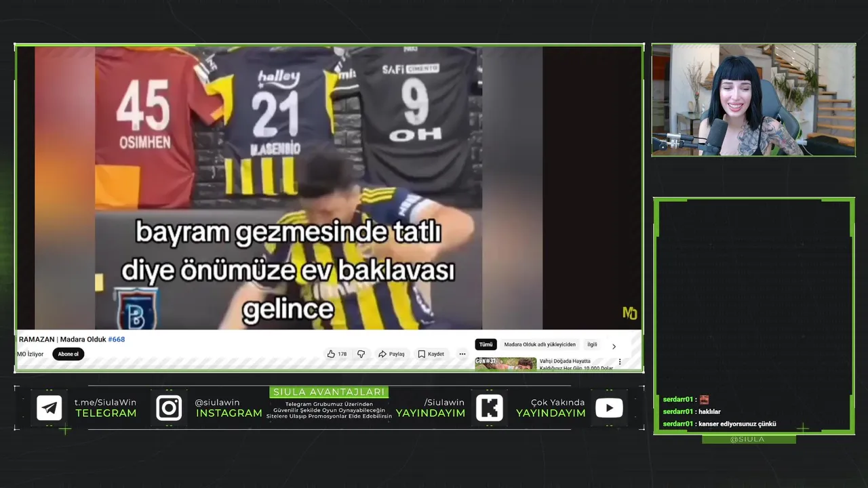This screenshot has height=488, width=868.
Task: Click the MO watermark in the video
Action: point(630,312)
